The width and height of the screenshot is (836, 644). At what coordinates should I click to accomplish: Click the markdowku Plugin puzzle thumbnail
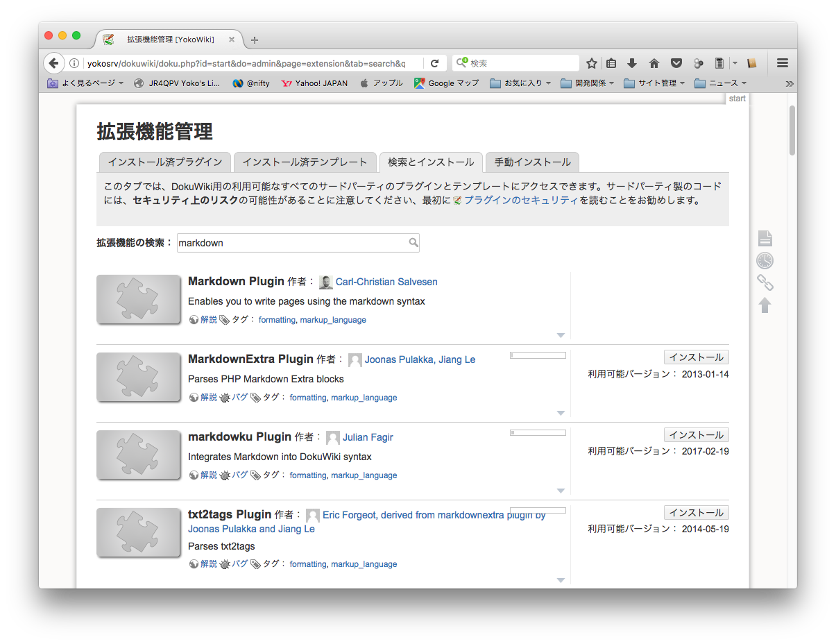click(x=138, y=455)
